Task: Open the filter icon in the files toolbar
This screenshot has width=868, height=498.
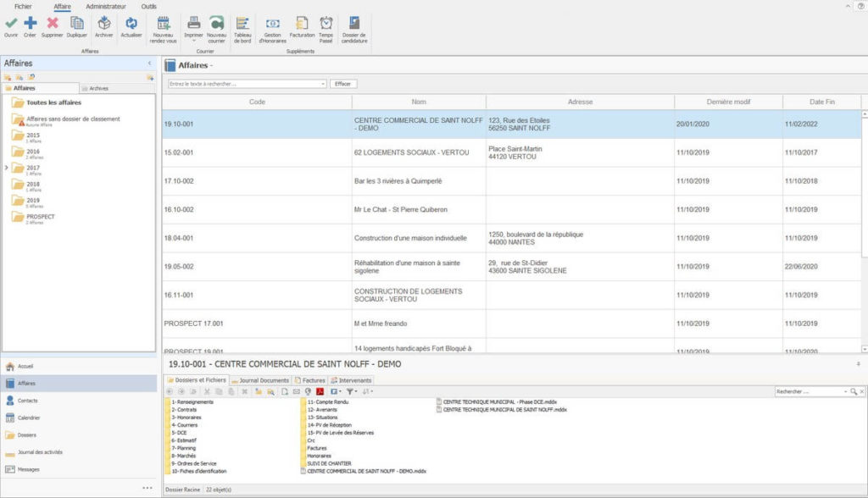Action: tap(349, 391)
